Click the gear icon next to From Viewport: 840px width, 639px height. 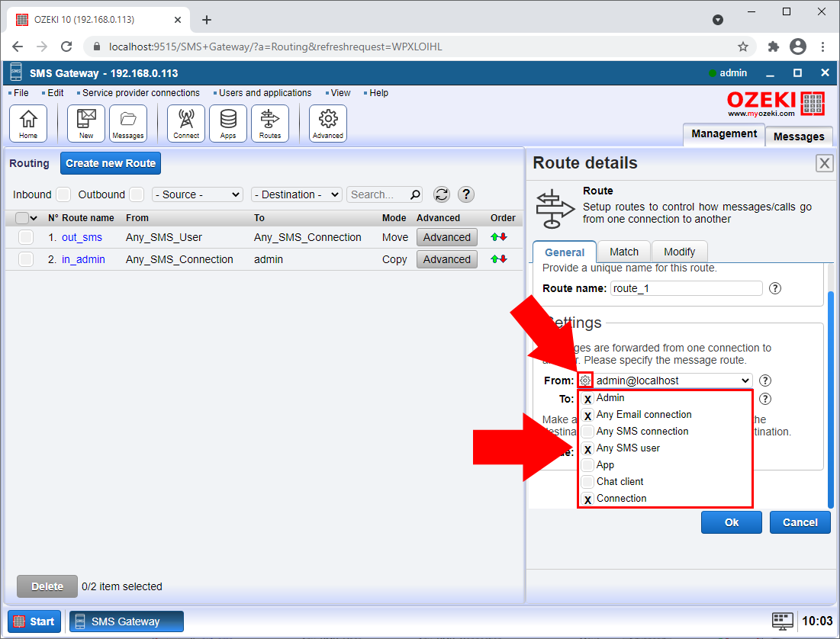(585, 381)
